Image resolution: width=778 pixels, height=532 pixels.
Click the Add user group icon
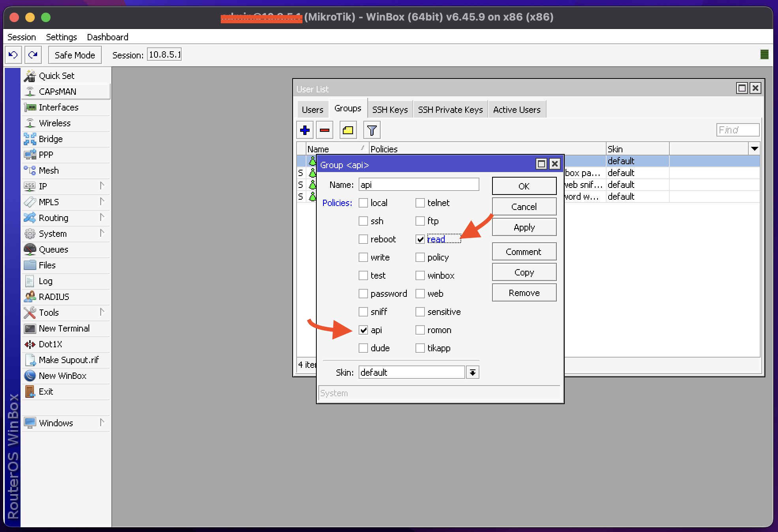pyautogui.click(x=304, y=130)
